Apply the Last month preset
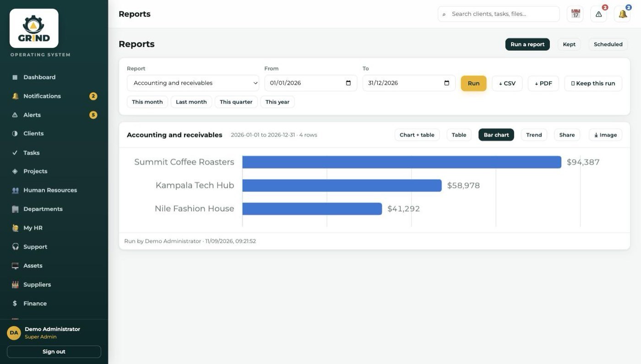 pos(191,102)
